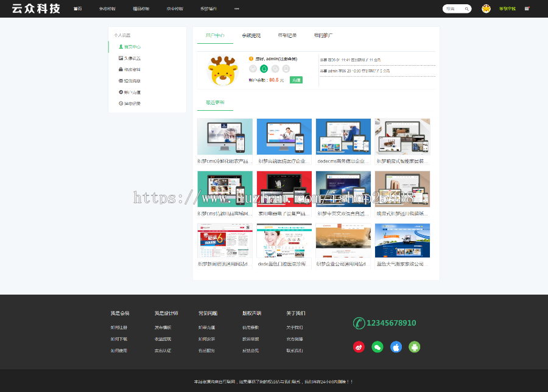Click the 如何使用 footer link

(x=119, y=351)
